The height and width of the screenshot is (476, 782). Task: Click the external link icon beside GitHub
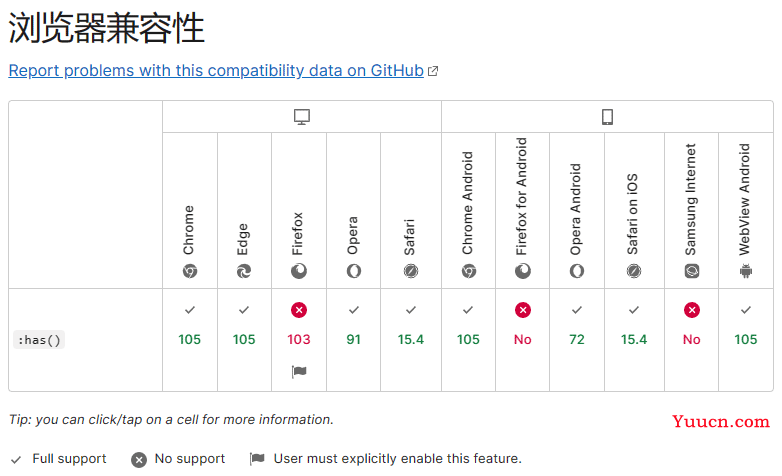(433, 71)
